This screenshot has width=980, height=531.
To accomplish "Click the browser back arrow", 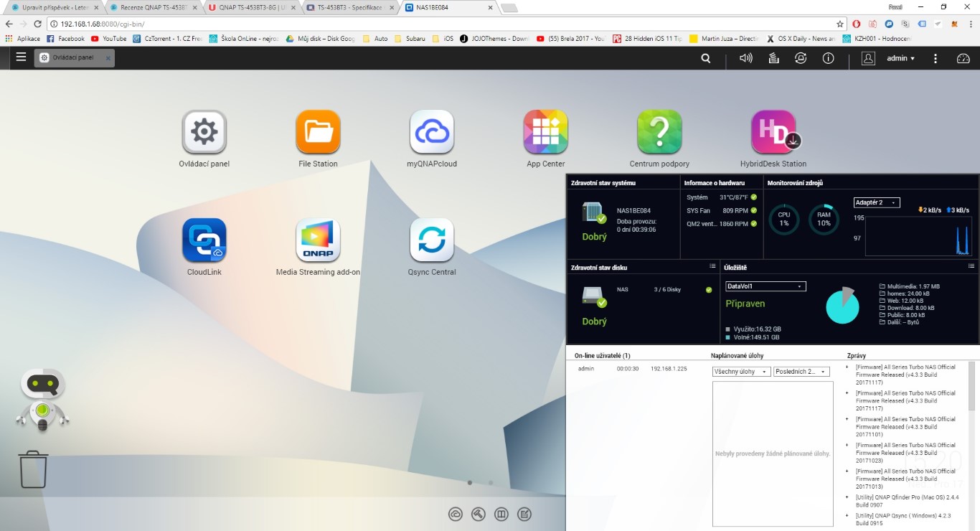I will [9, 24].
